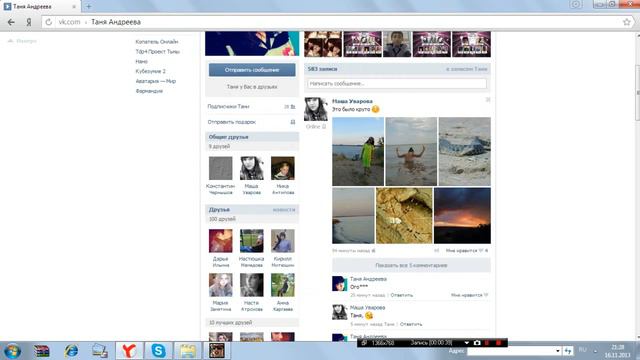Open the Нано app link

[x=142, y=62]
